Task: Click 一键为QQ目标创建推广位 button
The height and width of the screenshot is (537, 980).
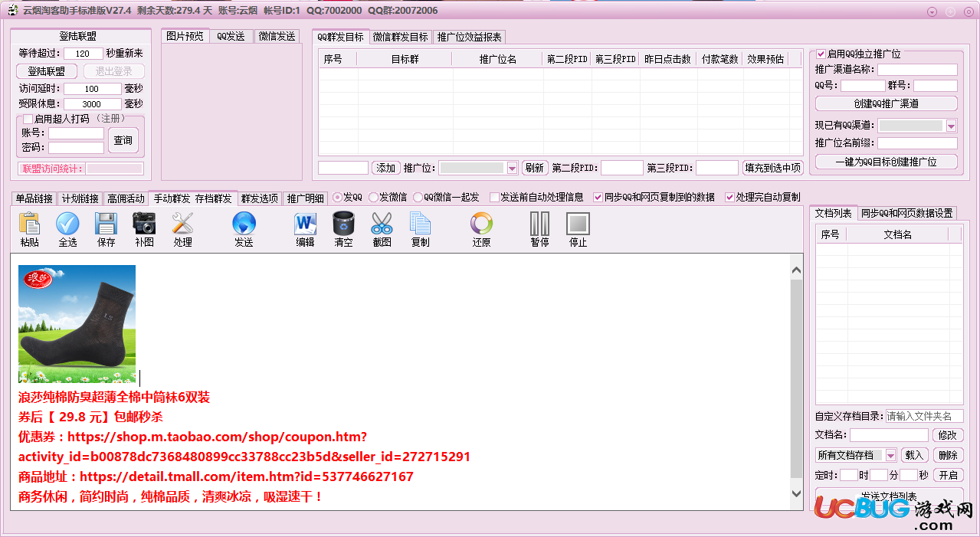Action: point(886,162)
